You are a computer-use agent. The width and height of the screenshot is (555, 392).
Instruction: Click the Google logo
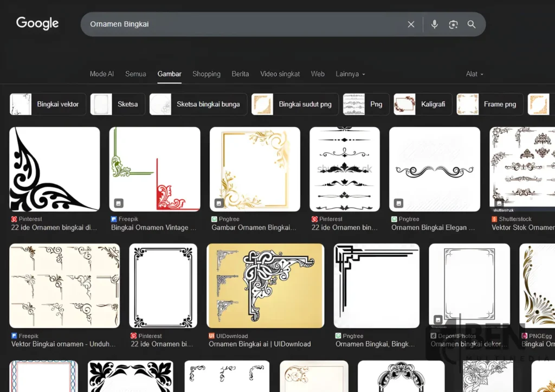tap(37, 24)
